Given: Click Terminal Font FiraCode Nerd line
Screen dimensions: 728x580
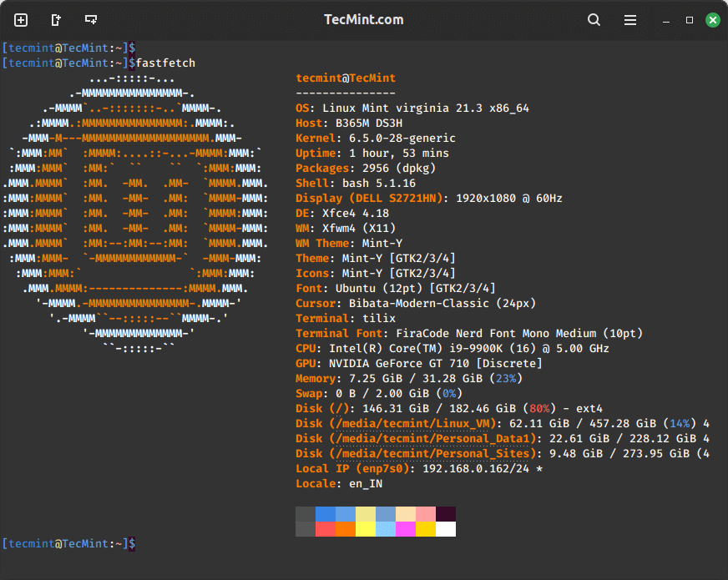Looking at the screenshot, I should point(469,334).
